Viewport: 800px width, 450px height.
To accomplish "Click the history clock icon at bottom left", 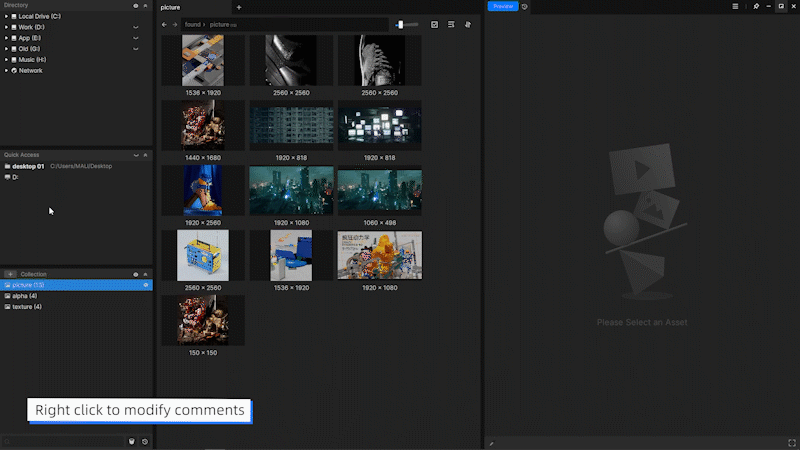I will point(145,441).
